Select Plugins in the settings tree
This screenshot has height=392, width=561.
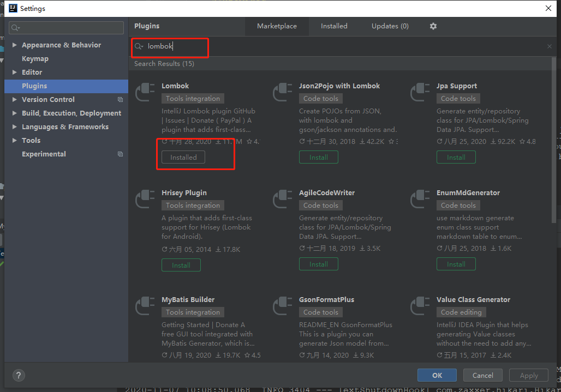(67, 86)
